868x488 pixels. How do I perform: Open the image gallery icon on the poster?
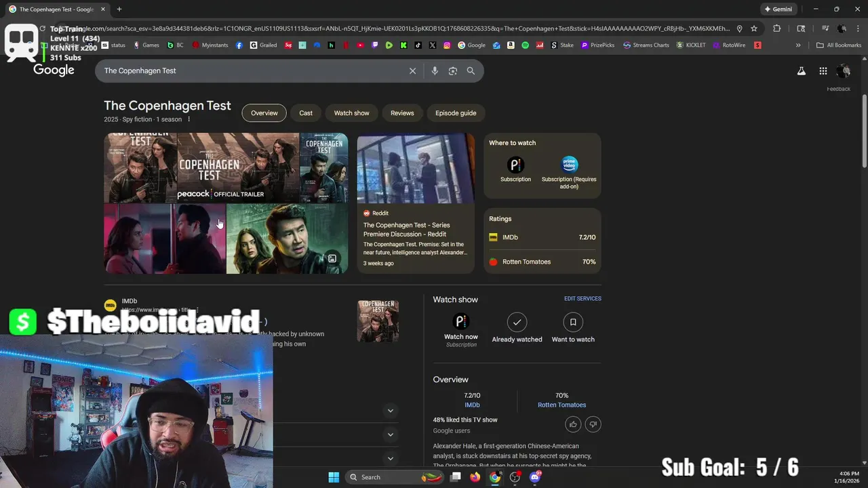(332, 258)
